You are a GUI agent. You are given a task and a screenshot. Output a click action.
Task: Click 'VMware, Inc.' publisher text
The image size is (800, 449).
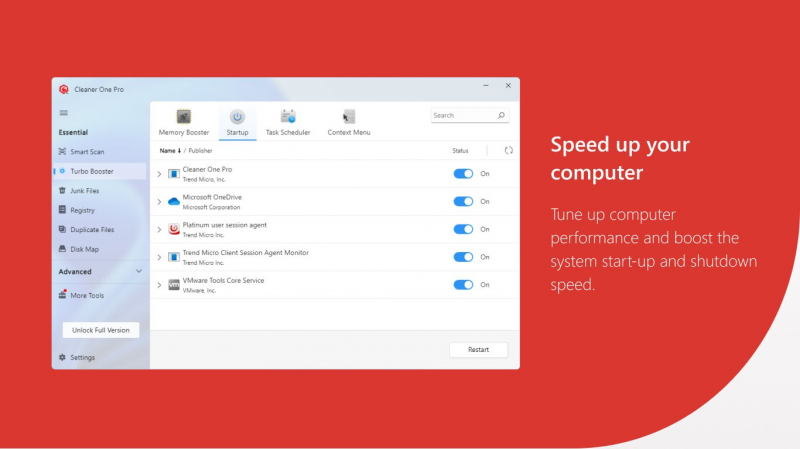(199, 290)
